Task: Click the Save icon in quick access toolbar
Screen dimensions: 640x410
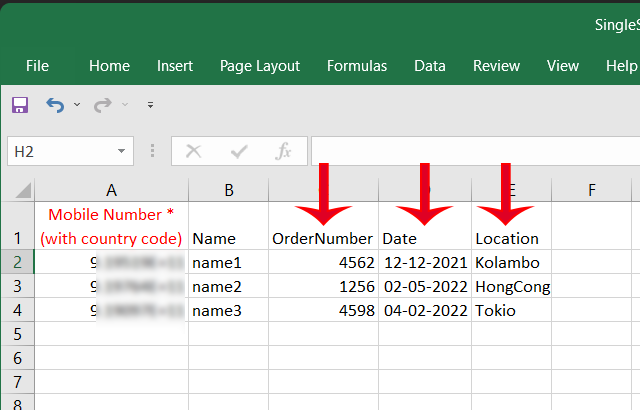Action: (20, 105)
